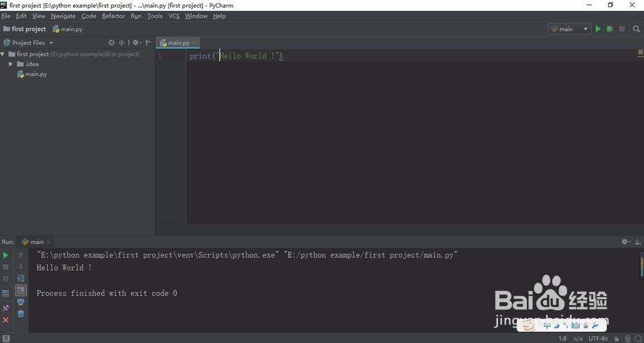Open the VCS menu
The width and height of the screenshot is (644, 343).
tap(174, 16)
